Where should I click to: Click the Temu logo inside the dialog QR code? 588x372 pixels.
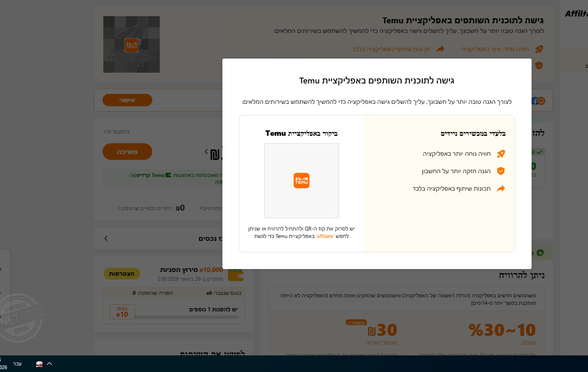pos(301,181)
